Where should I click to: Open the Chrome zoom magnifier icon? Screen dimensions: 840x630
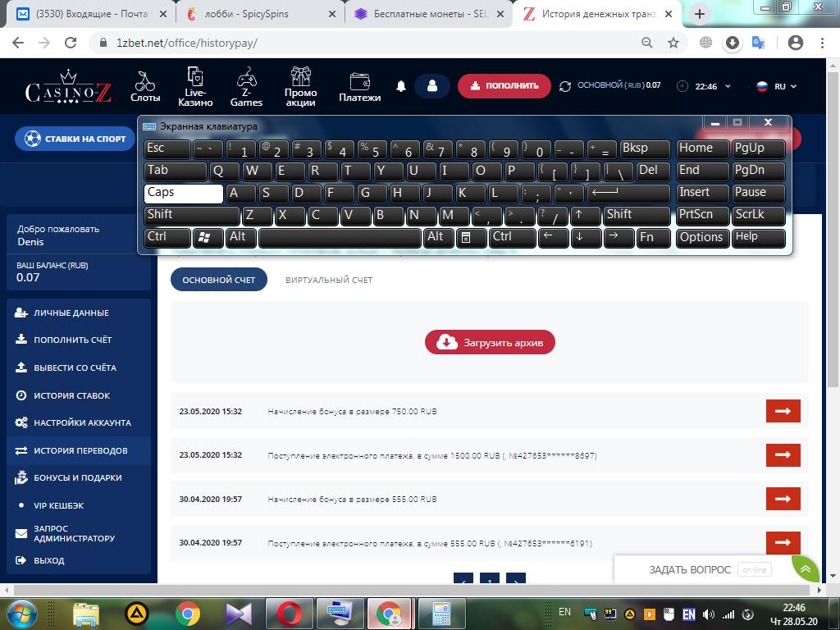pyautogui.click(x=647, y=43)
